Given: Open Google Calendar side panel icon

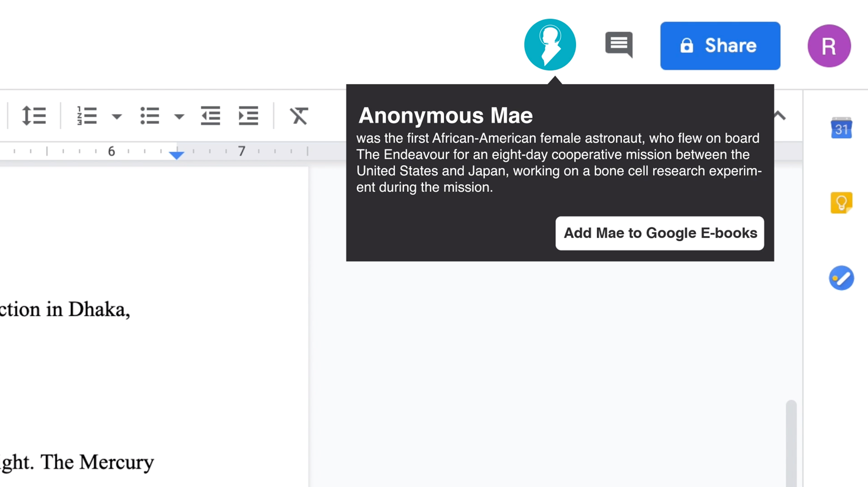Looking at the screenshot, I should pyautogui.click(x=841, y=128).
